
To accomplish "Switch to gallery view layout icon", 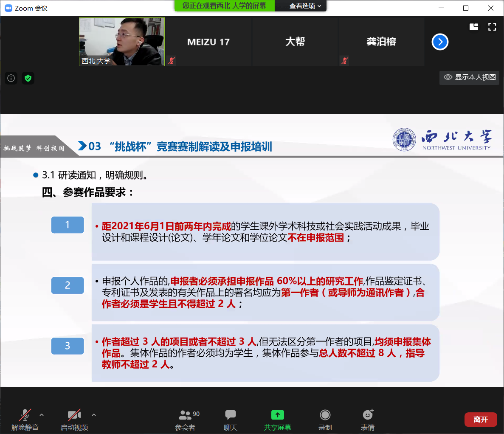I will 474,27.
